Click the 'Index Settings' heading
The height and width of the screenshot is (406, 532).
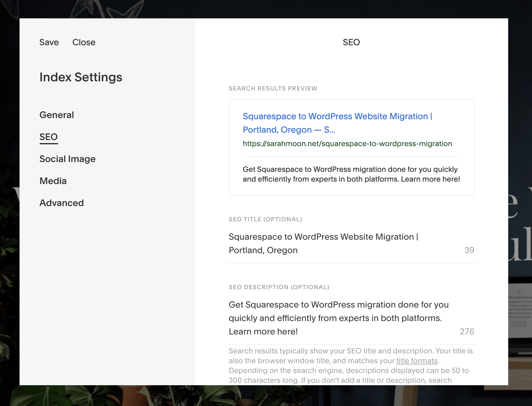pos(81,77)
